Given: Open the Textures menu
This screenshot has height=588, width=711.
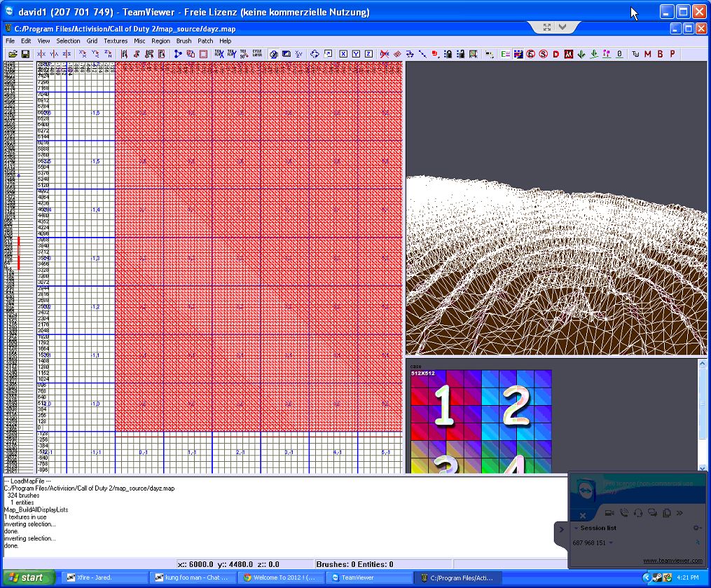Looking at the screenshot, I should [x=116, y=41].
